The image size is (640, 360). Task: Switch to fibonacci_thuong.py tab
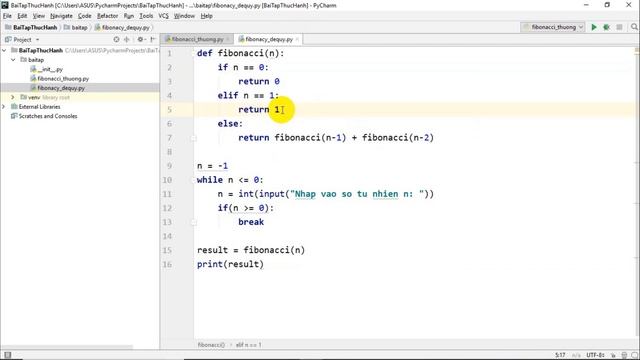click(197, 39)
